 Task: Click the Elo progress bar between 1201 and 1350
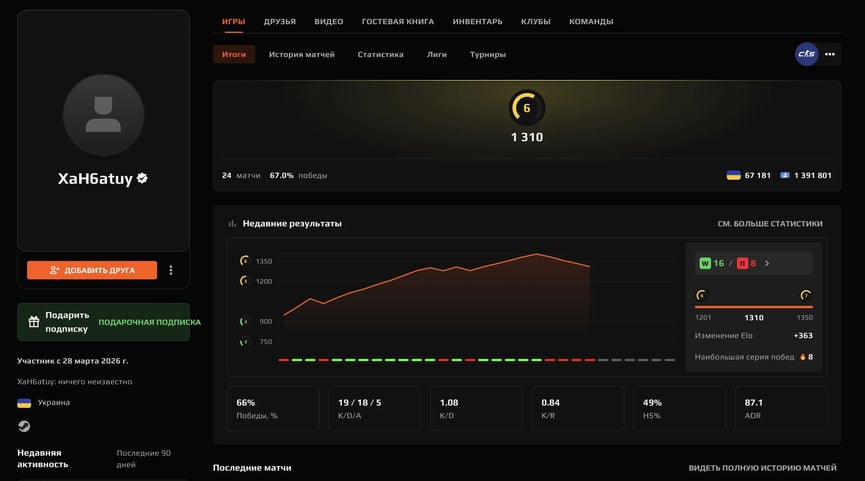(x=753, y=306)
